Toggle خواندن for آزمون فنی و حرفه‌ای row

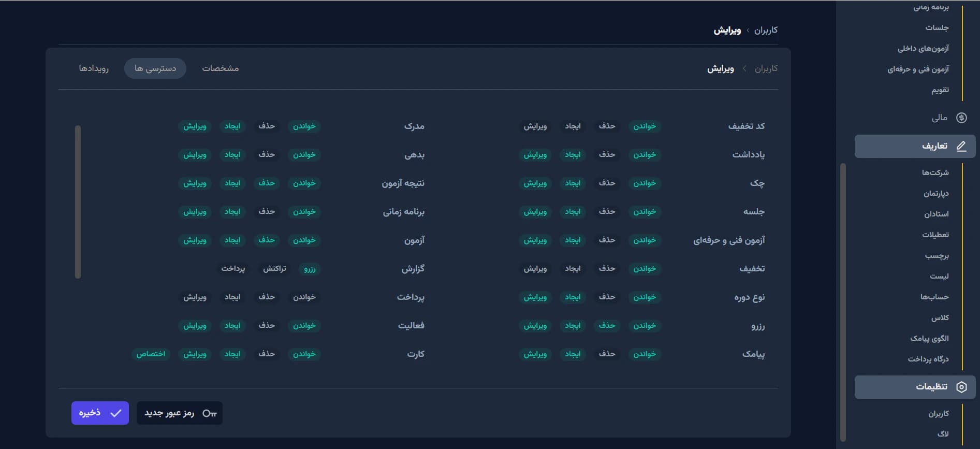[x=645, y=240]
